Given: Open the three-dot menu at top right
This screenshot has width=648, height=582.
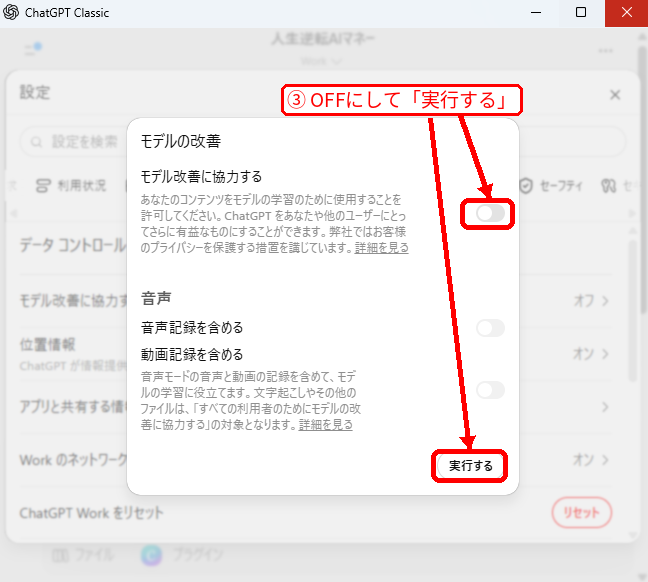Looking at the screenshot, I should [x=605, y=51].
